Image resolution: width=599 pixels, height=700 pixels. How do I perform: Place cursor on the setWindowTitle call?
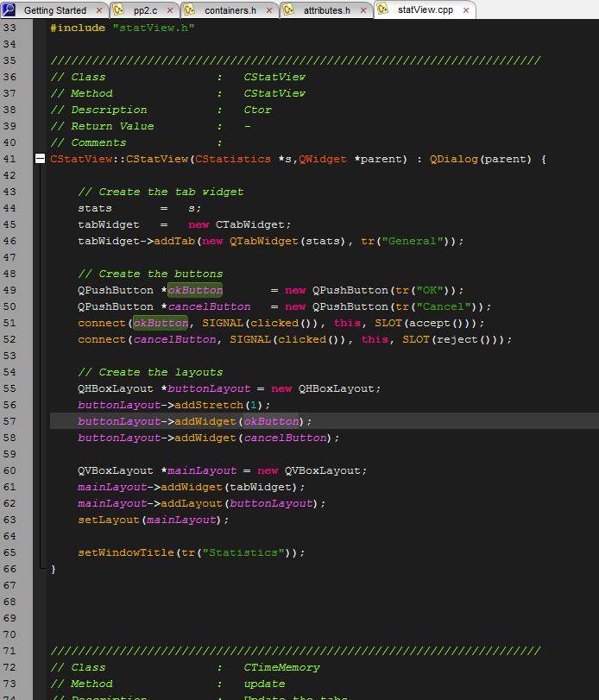point(124,552)
